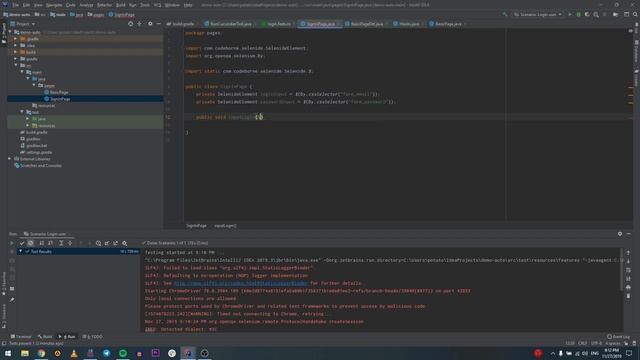Open test history clock icon in Run toolbar

(x=98, y=243)
